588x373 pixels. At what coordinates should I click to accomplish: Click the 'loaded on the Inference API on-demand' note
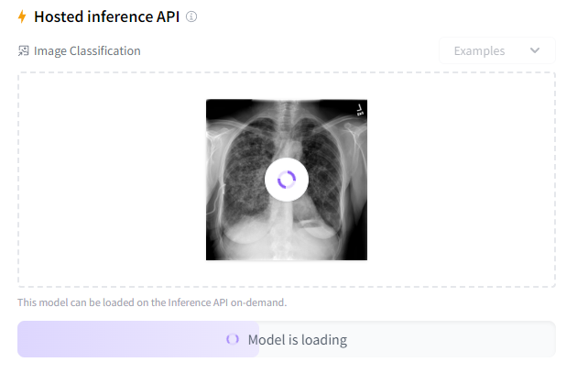(x=152, y=302)
